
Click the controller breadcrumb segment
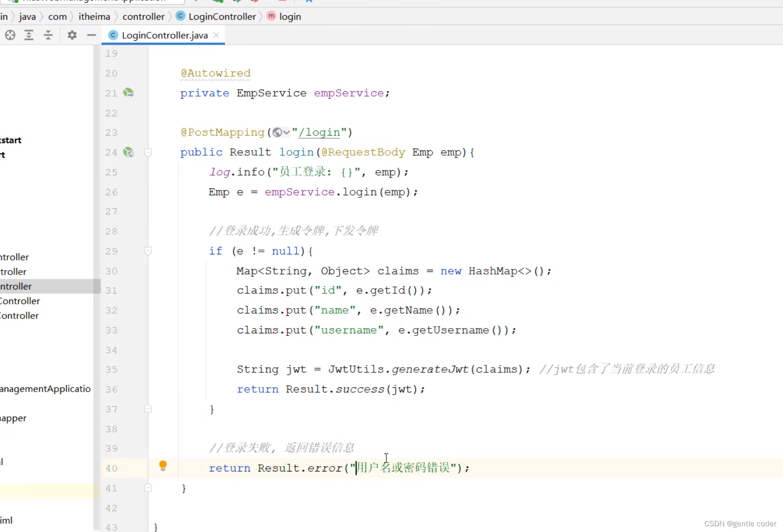click(x=144, y=17)
